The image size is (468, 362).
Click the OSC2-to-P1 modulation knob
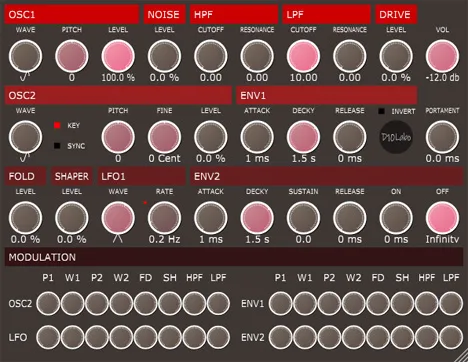point(48,304)
